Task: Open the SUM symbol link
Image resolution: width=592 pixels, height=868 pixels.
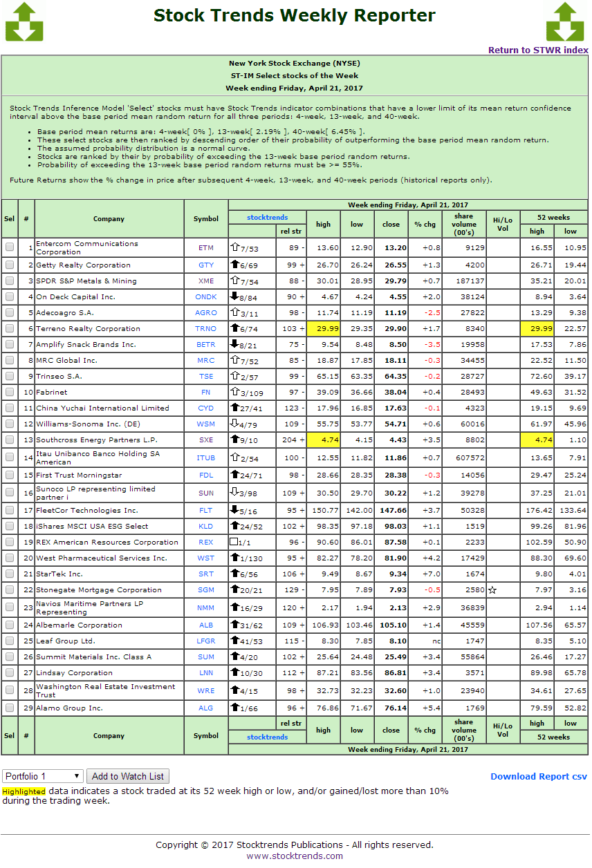Action: click(x=206, y=657)
